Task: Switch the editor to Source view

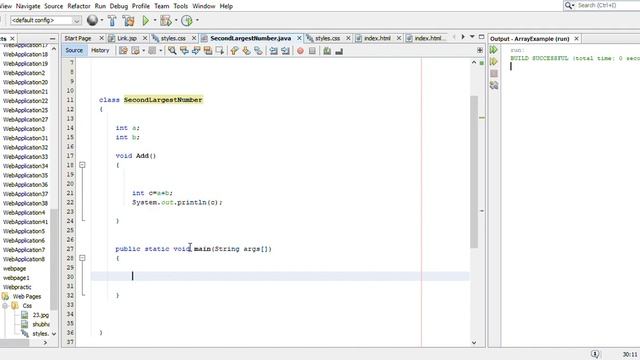Action: click(x=74, y=50)
